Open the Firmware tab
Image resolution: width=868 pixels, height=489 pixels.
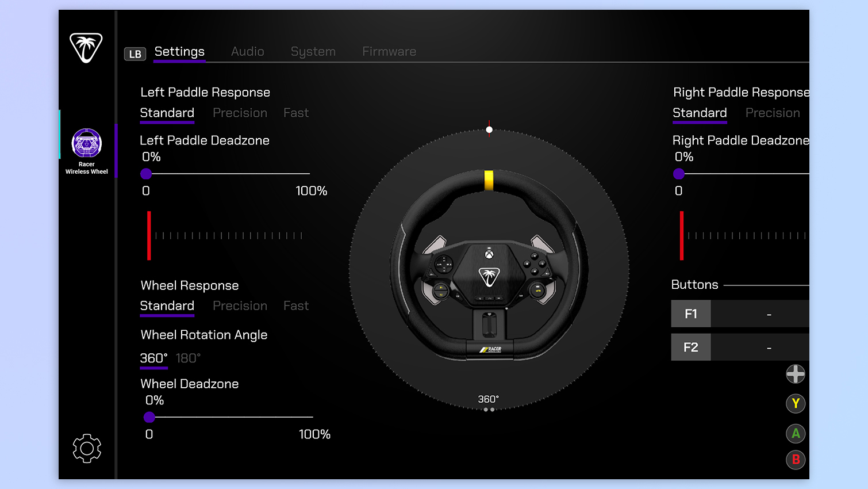pos(389,51)
